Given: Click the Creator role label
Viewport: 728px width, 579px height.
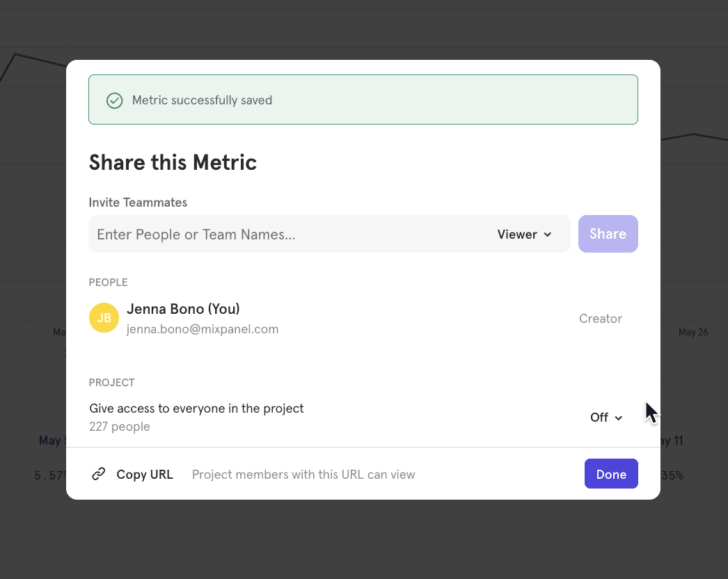Looking at the screenshot, I should (600, 319).
